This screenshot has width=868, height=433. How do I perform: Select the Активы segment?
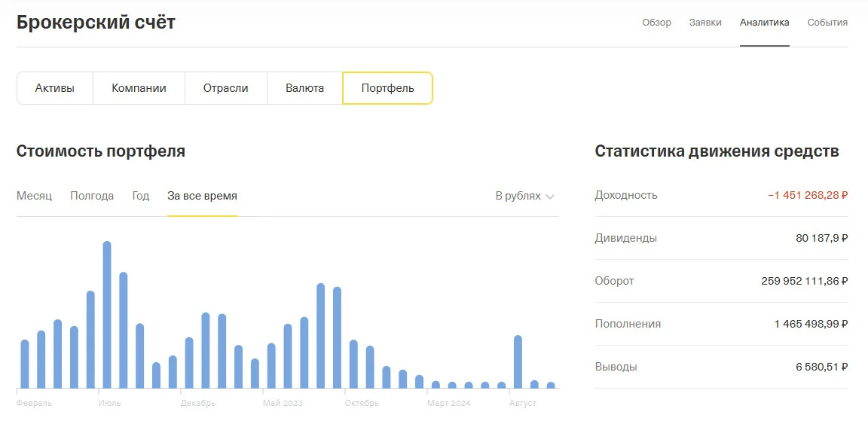[x=55, y=88]
